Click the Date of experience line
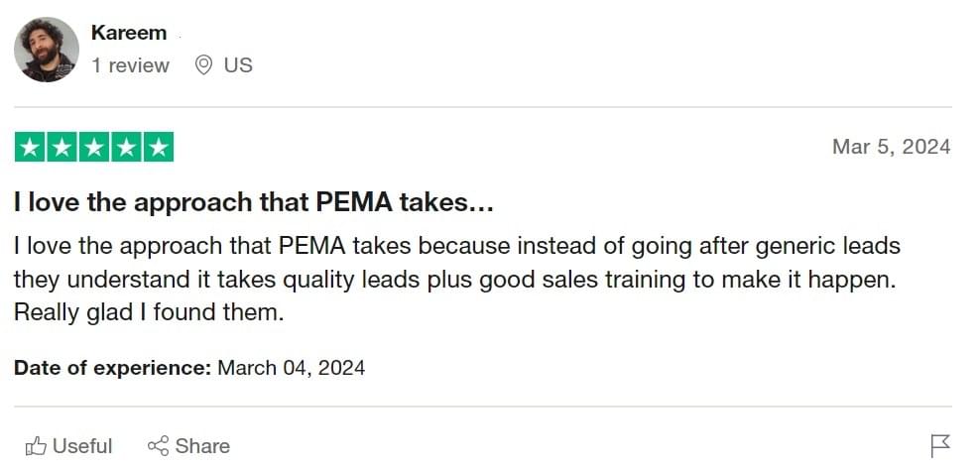 pyautogui.click(x=189, y=367)
